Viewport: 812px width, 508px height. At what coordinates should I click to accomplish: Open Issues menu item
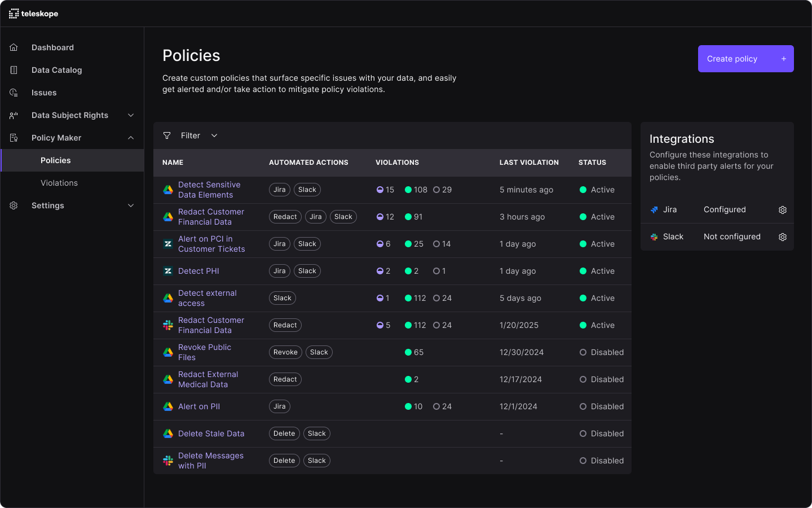click(x=44, y=93)
